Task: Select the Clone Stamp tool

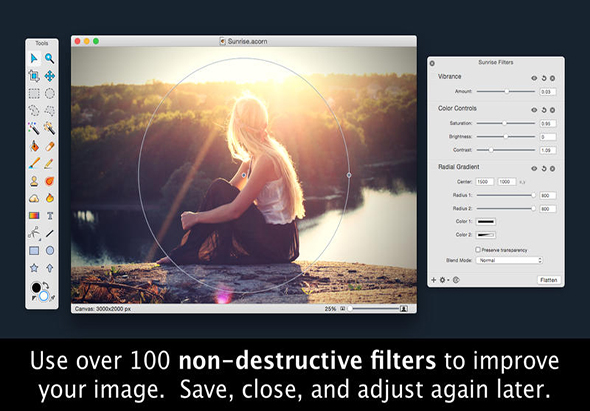Action: pos(34,181)
